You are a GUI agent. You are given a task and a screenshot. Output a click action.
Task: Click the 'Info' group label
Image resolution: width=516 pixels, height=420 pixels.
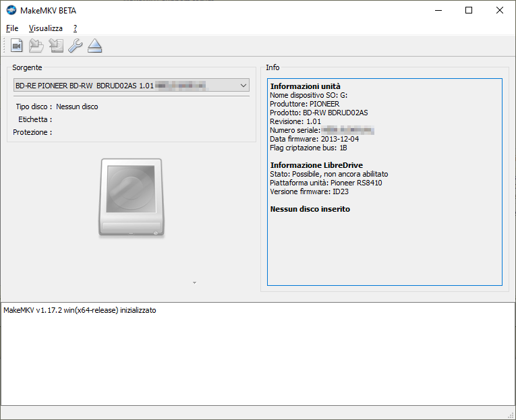(x=273, y=67)
